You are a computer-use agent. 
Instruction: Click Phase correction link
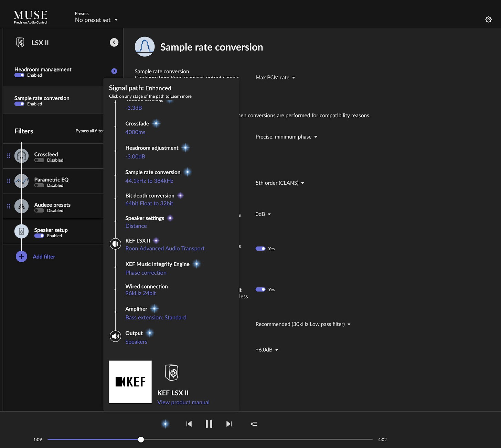(x=146, y=273)
